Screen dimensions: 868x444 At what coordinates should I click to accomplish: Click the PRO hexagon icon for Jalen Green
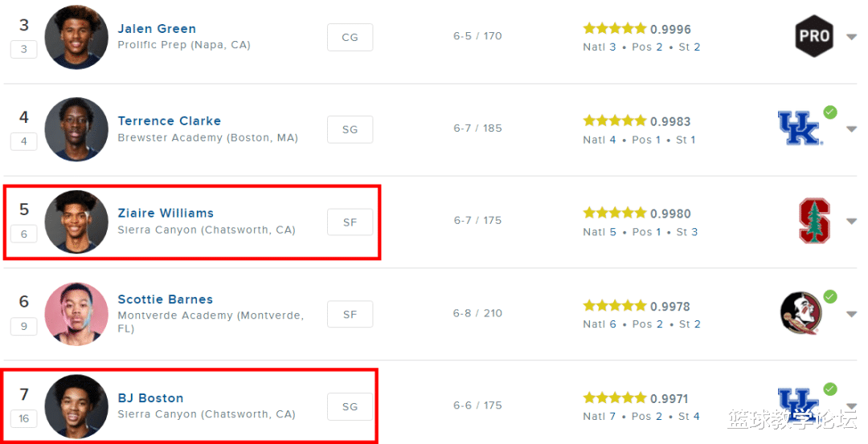coord(813,37)
